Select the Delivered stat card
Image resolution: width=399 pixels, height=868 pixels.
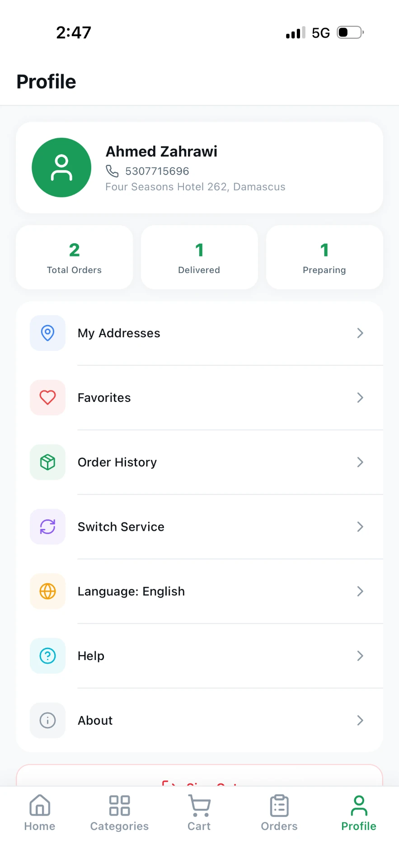pos(199,257)
